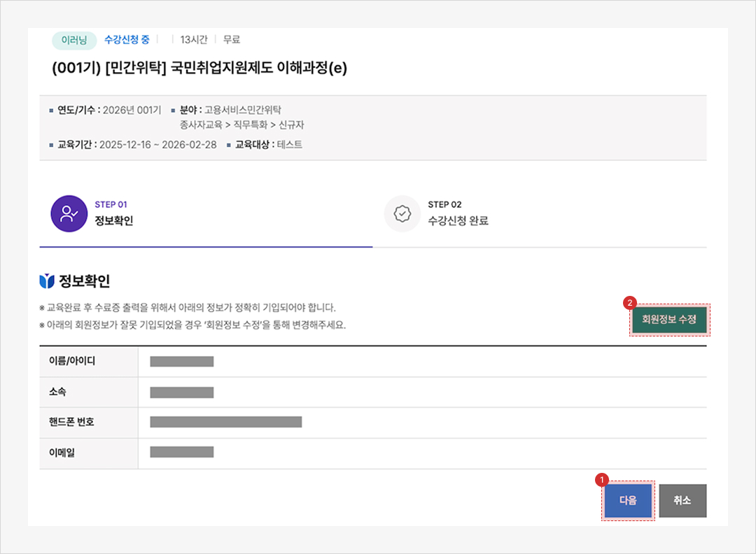Click the masked 핸드폰 번호 value
The width and height of the screenshot is (756, 554).
tap(225, 422)
